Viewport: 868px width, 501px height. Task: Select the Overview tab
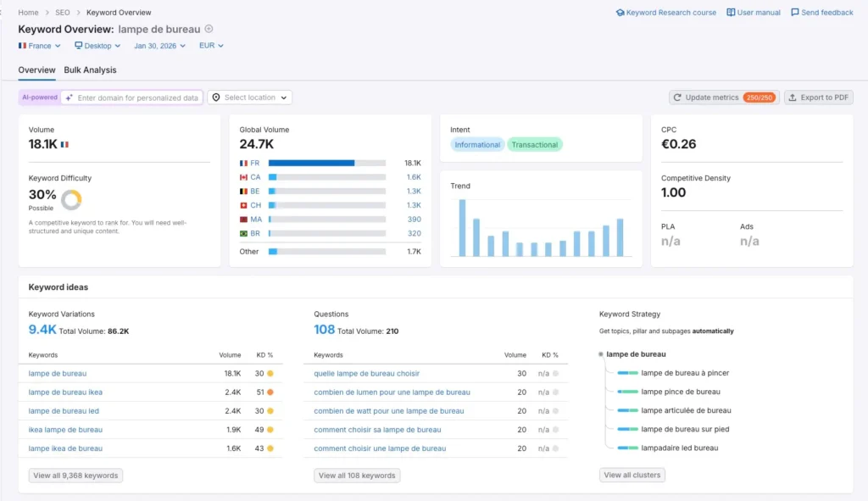pos(36,70)
